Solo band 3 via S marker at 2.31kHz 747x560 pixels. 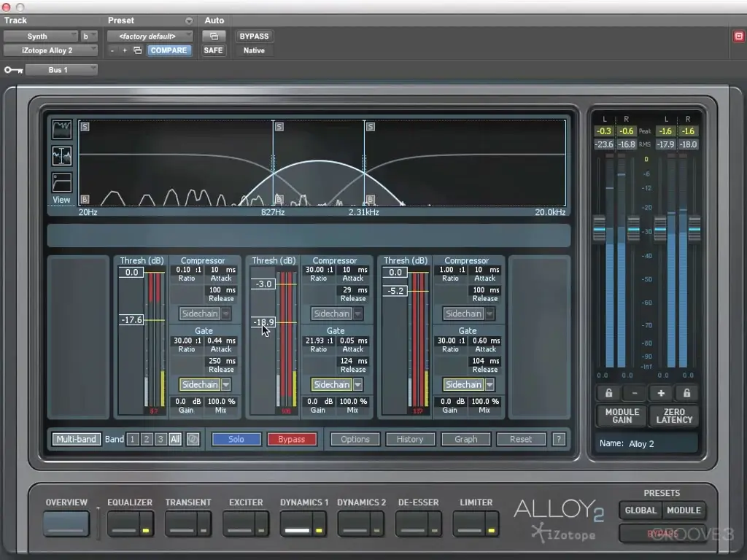coord(370,127)
